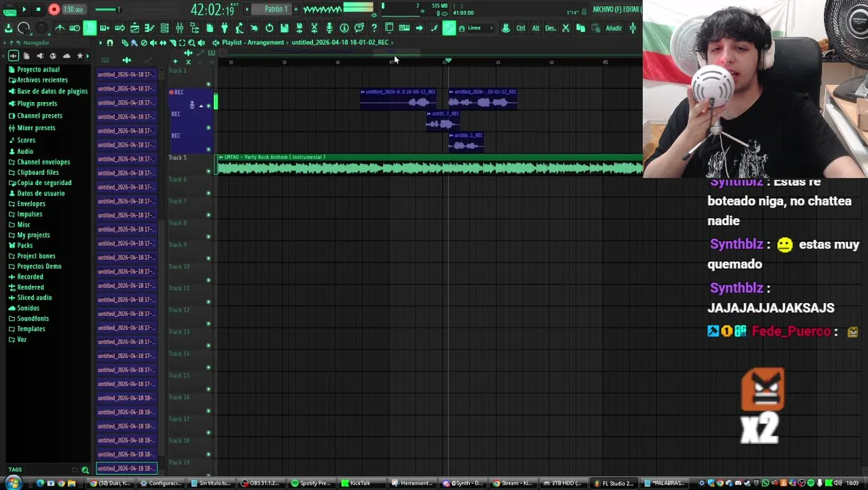The height and width of the screenshot is (490, 868).
Task: Toggle Track 6 mute LED
Action: pos(208,193)
